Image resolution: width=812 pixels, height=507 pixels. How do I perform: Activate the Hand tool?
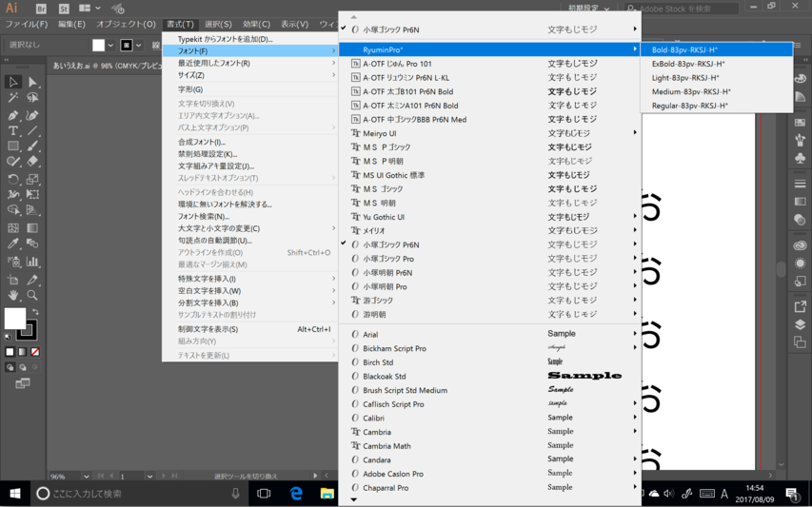(x=13, y=296)
